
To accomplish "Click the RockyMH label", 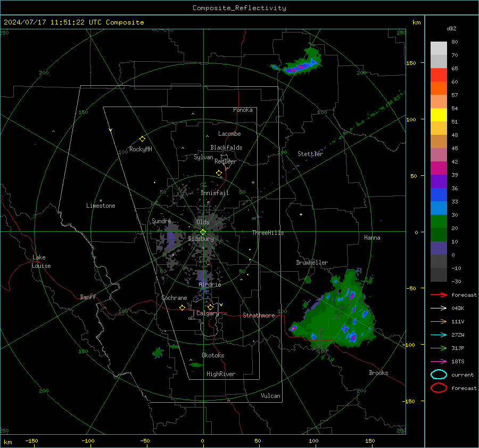I will coord(141,149).
